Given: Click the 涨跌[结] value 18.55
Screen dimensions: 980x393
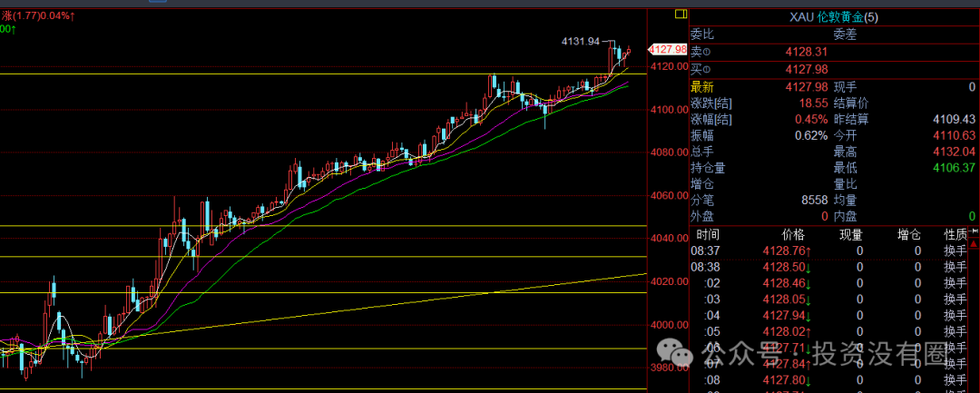Looking at the screenshot, I should point(814,103).
